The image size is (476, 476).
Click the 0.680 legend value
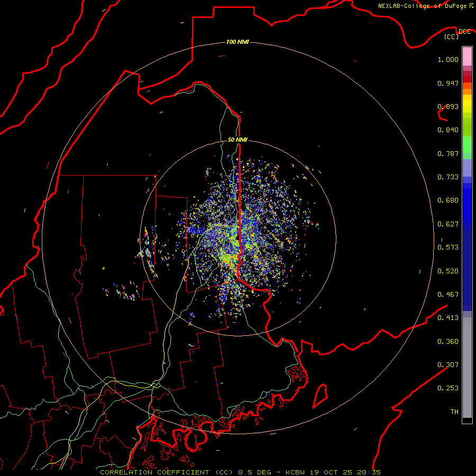(x=448, y=200)
